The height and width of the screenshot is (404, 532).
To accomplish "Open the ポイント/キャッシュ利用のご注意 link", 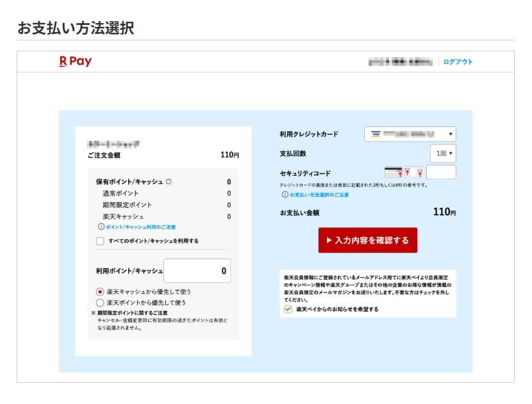I will (x=140, y=226).
